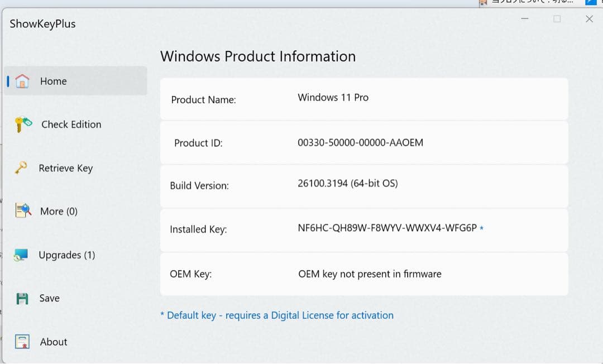603x364 pixels.
Task: Open the Check Edition page
Action: [71, 124]
